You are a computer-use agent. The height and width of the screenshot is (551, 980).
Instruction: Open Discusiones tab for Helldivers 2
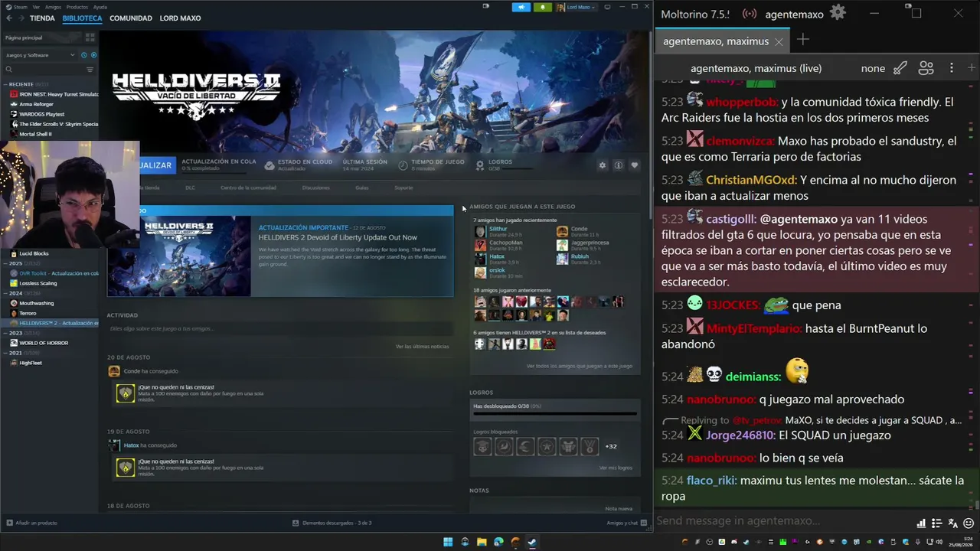pyautogui.click(x=315, y=187)
